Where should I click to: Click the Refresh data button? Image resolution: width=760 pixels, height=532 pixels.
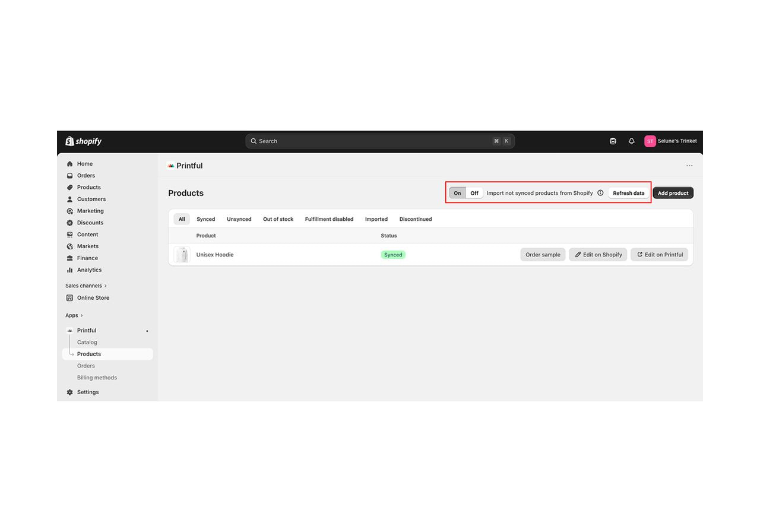(x=629, y=193)
